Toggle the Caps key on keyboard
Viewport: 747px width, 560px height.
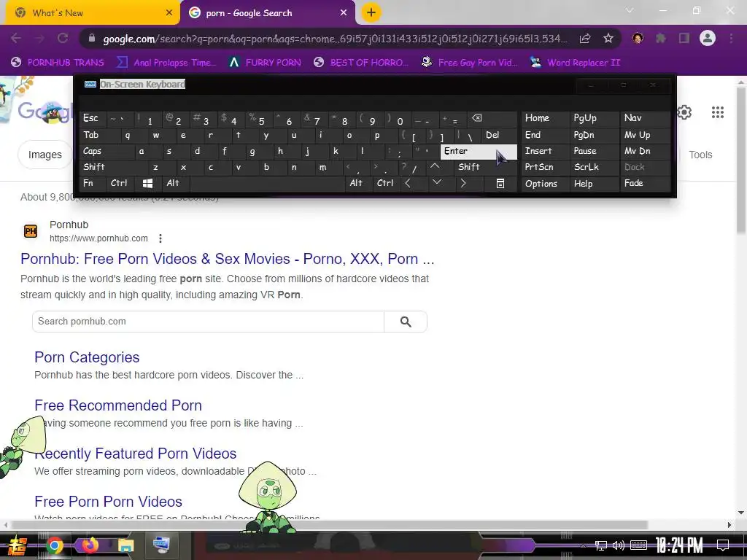point(107,152)
